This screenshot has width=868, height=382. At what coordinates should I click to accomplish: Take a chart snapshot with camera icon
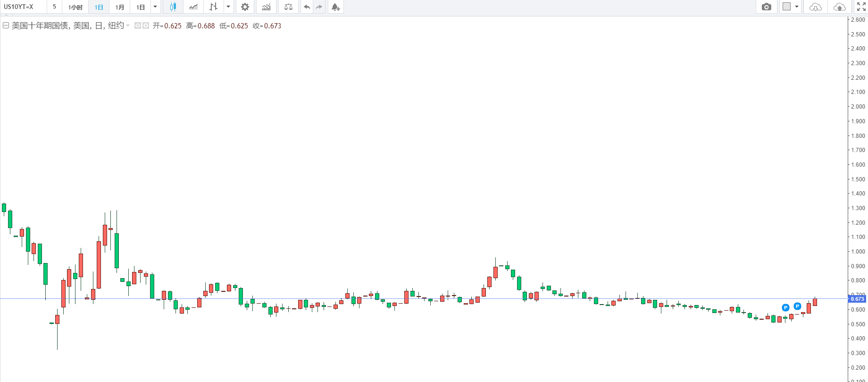point(767,7)
